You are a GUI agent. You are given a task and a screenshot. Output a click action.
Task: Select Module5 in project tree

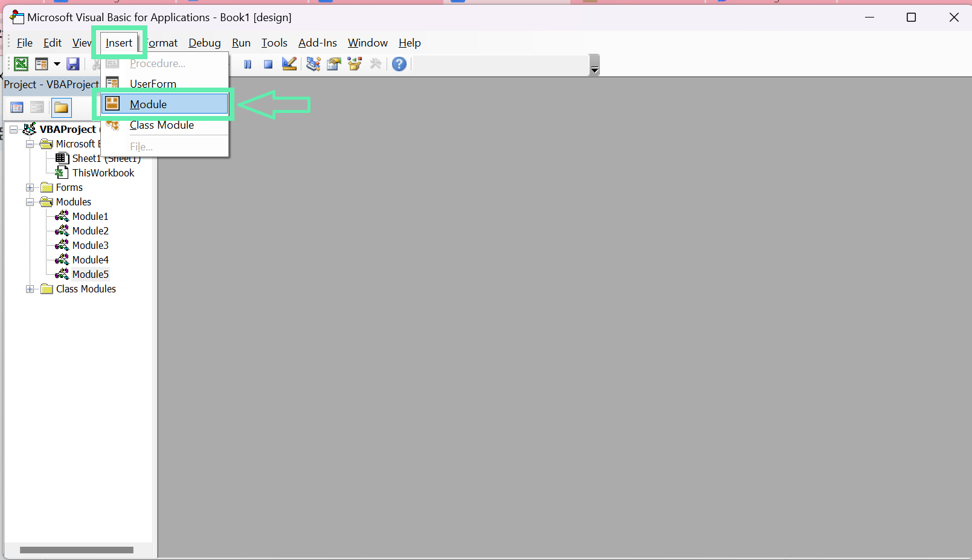pyautogui.click(x=90, y=274)
